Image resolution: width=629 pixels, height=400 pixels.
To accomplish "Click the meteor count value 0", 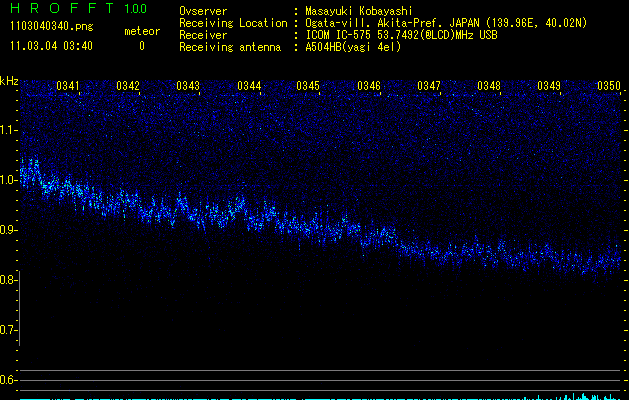I will (x=141, y=46).
